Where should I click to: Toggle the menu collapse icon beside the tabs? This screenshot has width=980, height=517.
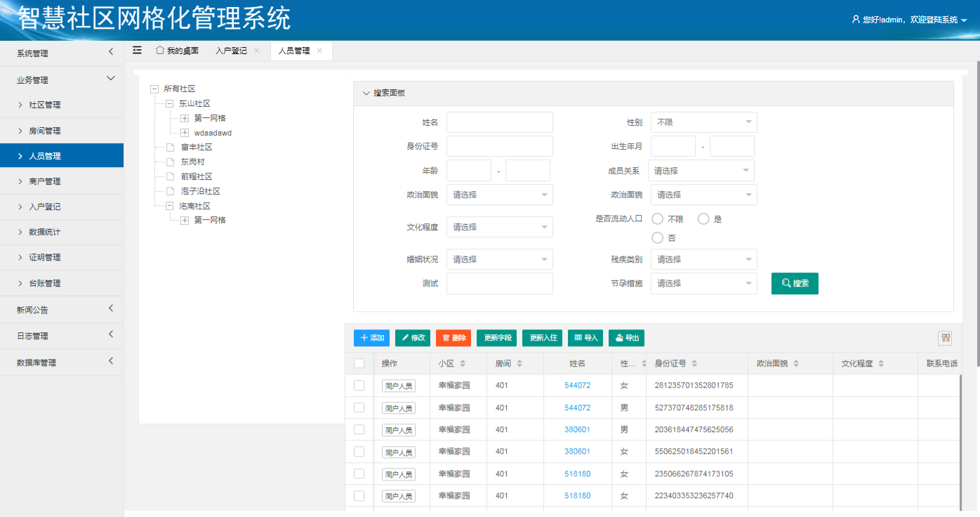pos(137,50)
